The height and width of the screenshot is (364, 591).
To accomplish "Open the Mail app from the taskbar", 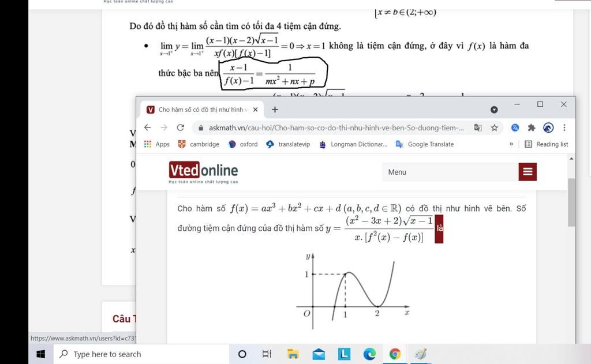I will (319, 354).
